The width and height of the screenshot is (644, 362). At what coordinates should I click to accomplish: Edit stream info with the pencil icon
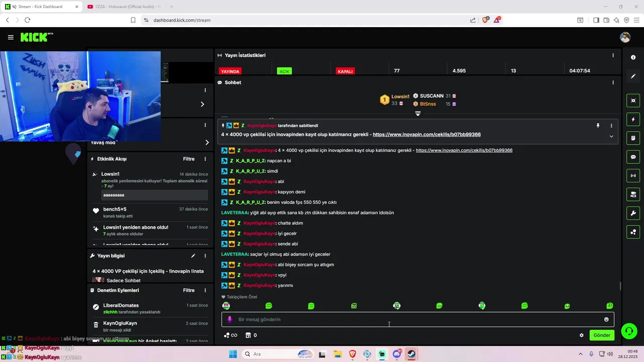click(x=193, y=256)
